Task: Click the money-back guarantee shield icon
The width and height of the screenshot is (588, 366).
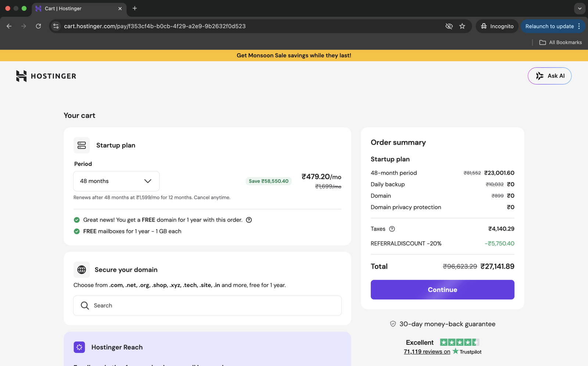Action: [x=393, y=324]
